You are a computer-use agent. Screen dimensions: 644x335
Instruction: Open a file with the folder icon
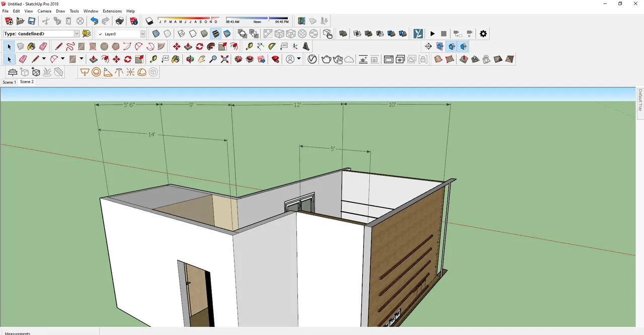[x=20, y=21]
